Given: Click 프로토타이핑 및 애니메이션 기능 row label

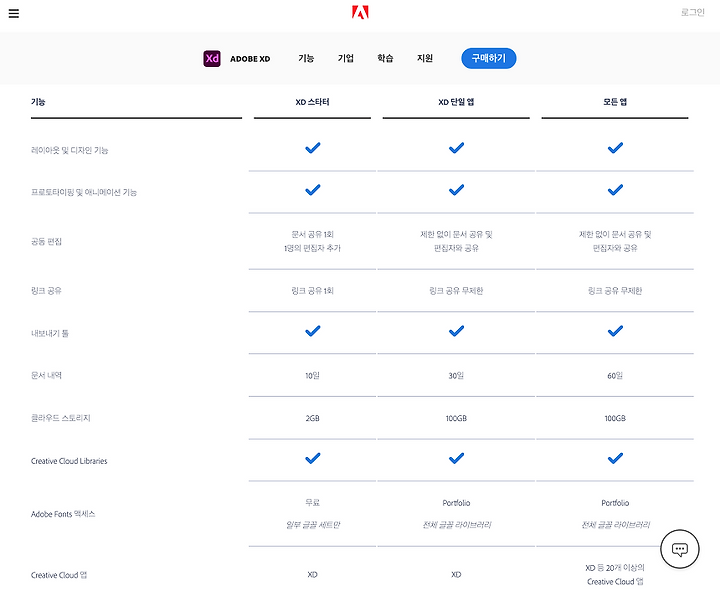Looking at the screenshot, I should (84, 192).
